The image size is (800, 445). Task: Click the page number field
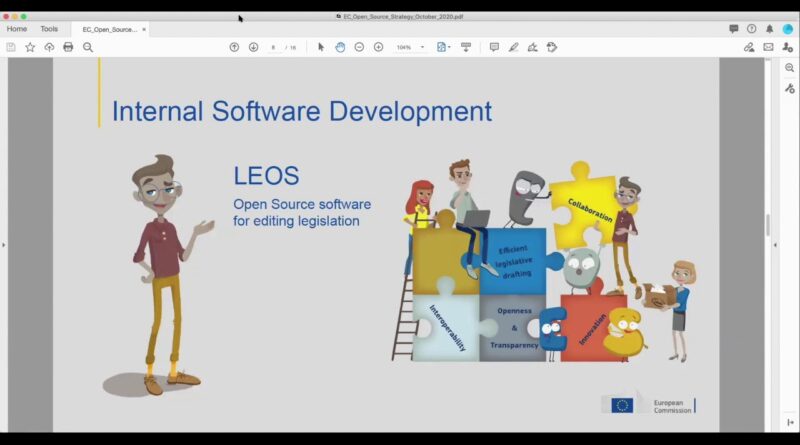(273, 47)
